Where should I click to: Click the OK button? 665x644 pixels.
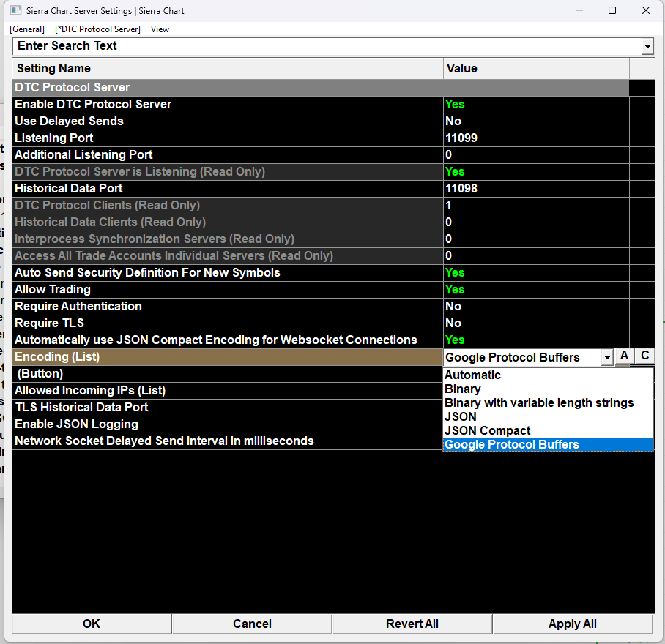(x=92, y=624)
